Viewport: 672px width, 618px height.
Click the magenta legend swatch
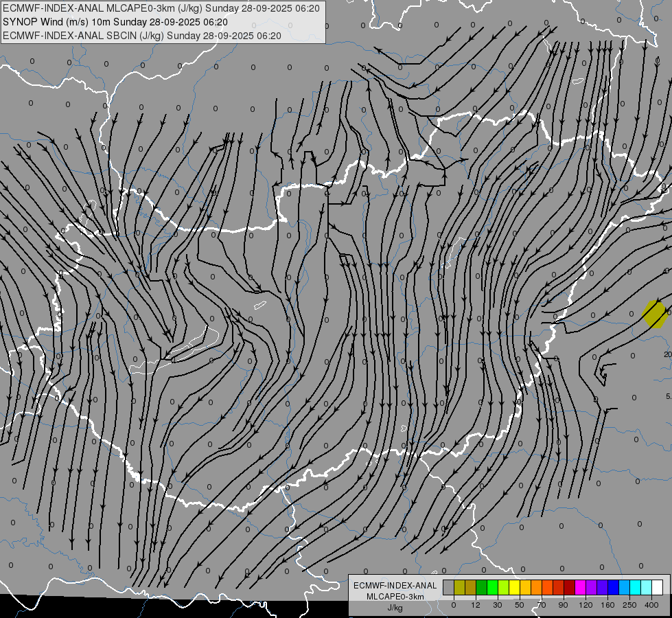coord(581,587)
